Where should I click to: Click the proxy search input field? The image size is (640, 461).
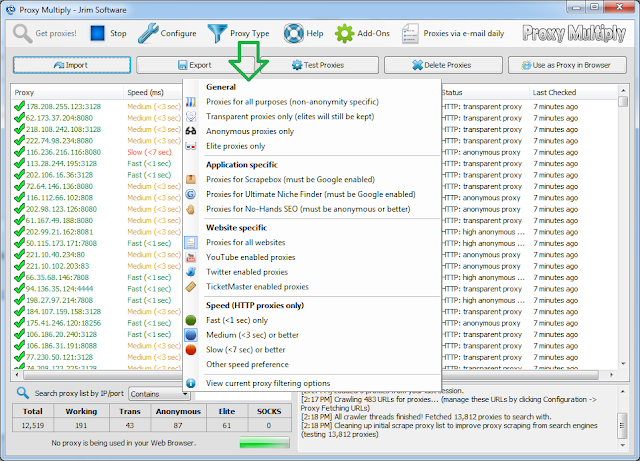(x=243, y=394)
